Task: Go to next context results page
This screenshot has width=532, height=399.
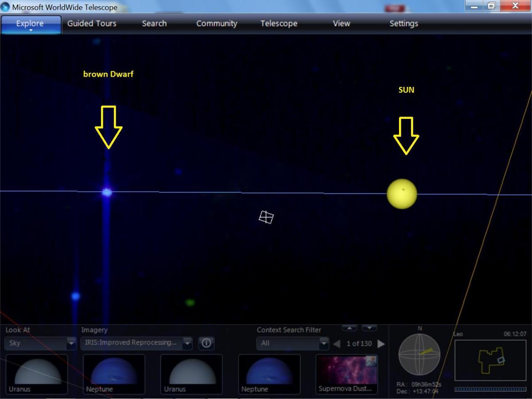Action: 381,344
